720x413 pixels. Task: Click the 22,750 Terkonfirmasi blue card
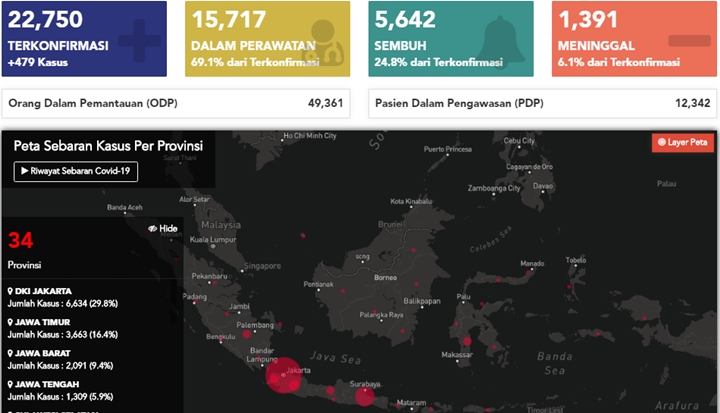tap(84, 39)
